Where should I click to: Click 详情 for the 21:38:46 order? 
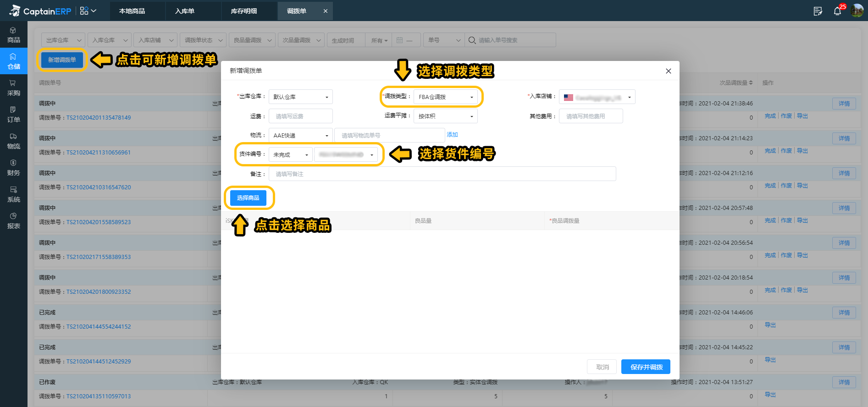[844, 104]
